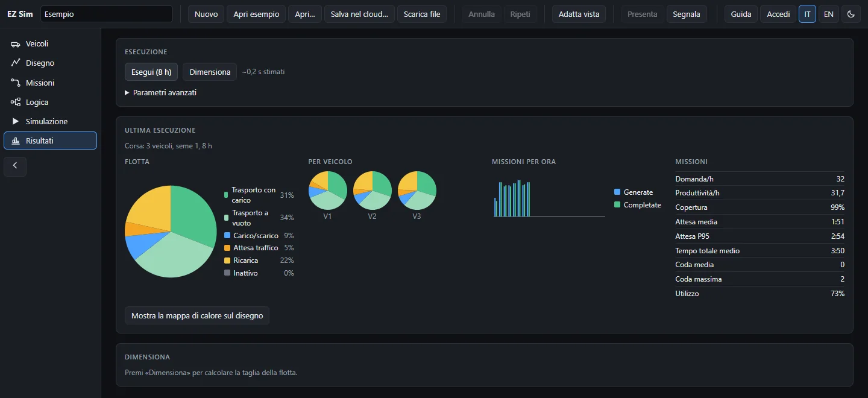Open the Veicoli section

coord(50,44)
